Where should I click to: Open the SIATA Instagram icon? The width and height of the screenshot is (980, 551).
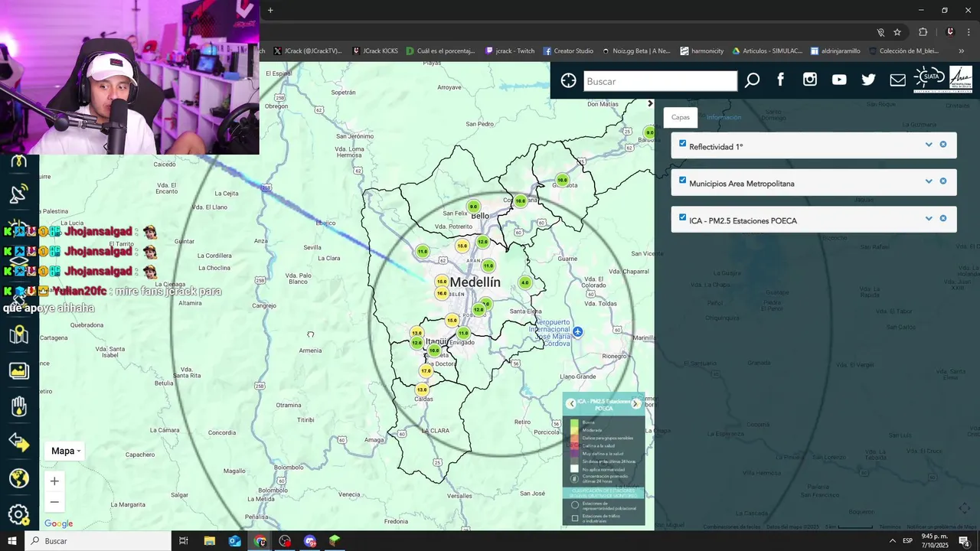point(810,80)
